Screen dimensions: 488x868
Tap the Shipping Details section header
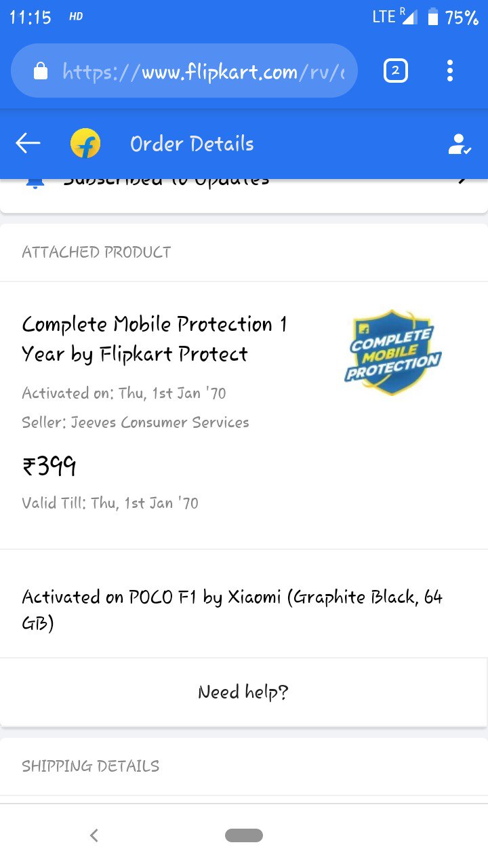coord(91,766)
